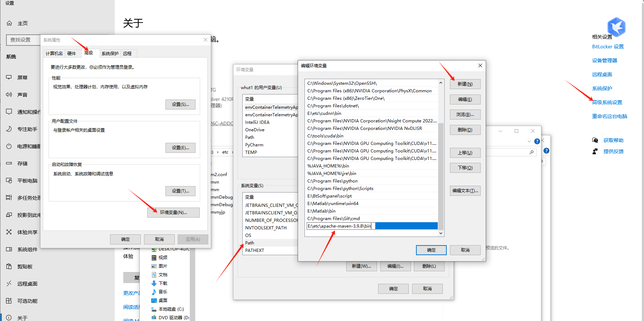This screenshot has width=644, height=321.
Task: Select E:\Matlab\bin path entry
Action: (372, 211)
